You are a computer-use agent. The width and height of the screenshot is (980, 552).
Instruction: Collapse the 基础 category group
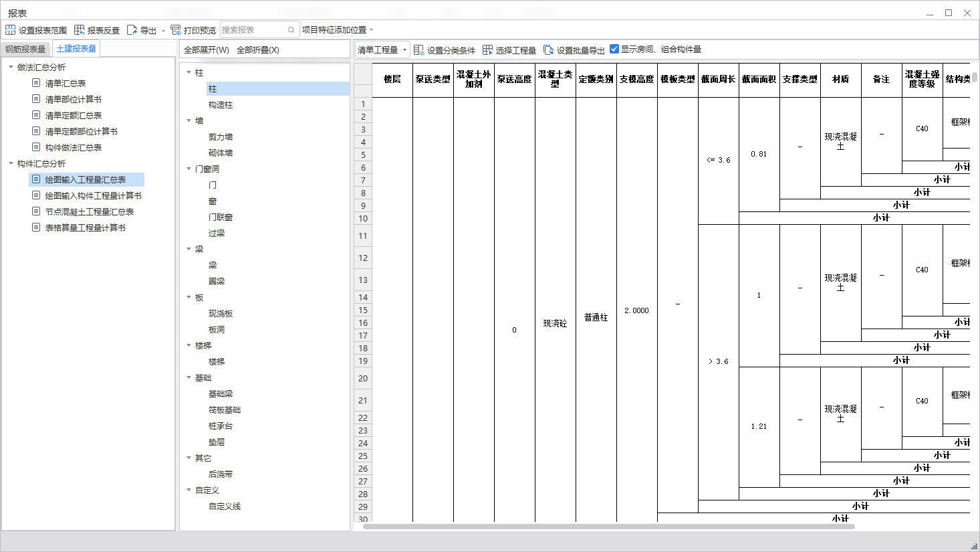(189, 377)
